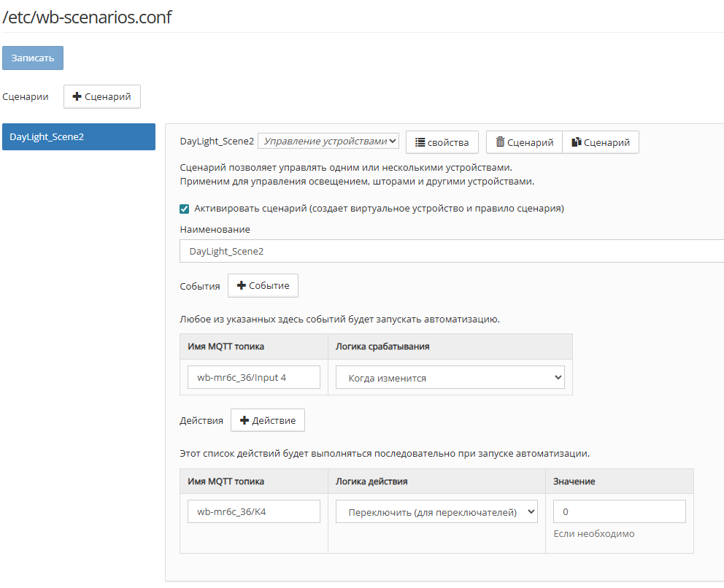Duplicate scenario using the copy icon button
This screenshot has height=588, width=724.
(601, 142)
